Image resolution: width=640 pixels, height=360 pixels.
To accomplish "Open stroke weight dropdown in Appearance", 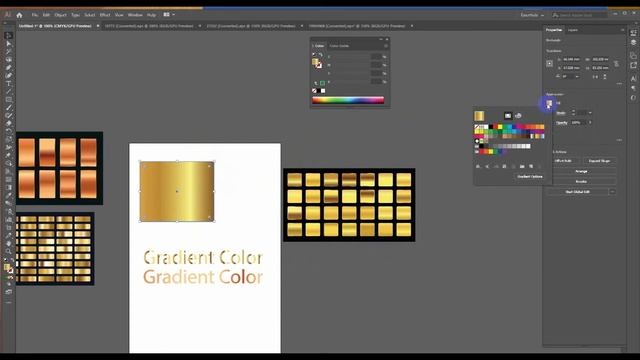I will (x=590, y=113).
